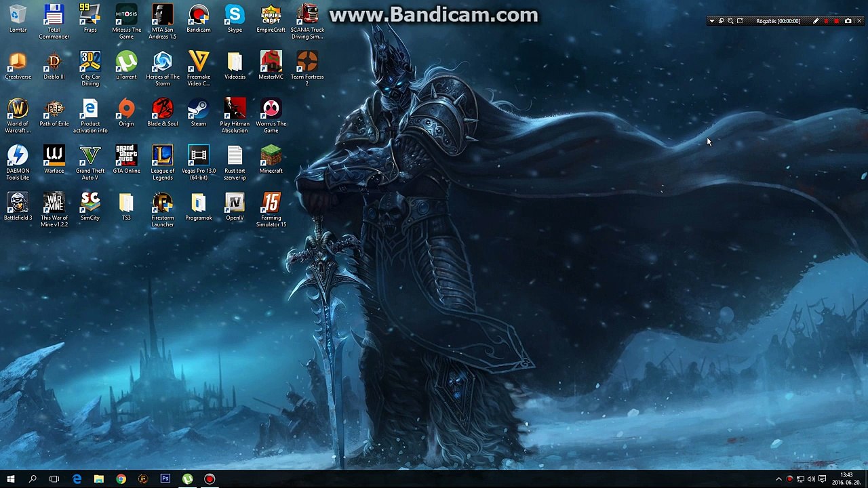This screenshot has height=488, width=868.
Task: Open Microsoft Edge from the taskbar
Action: 77,479
